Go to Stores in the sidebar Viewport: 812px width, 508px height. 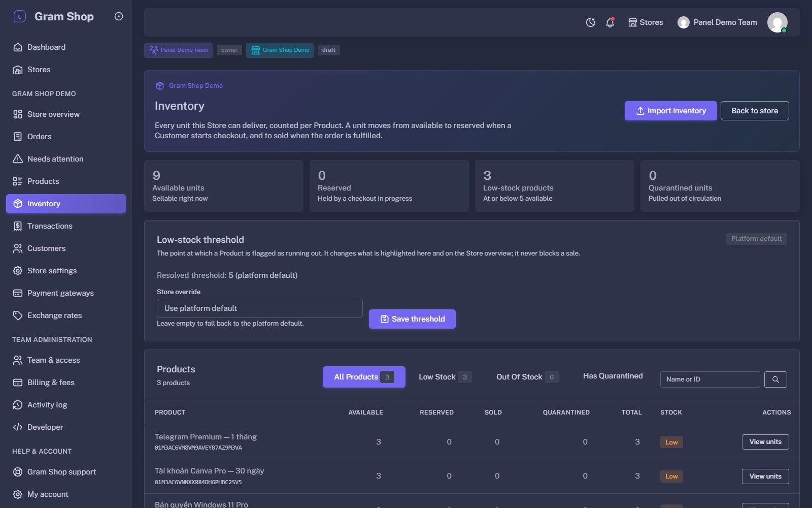click(x=66, y=70)
